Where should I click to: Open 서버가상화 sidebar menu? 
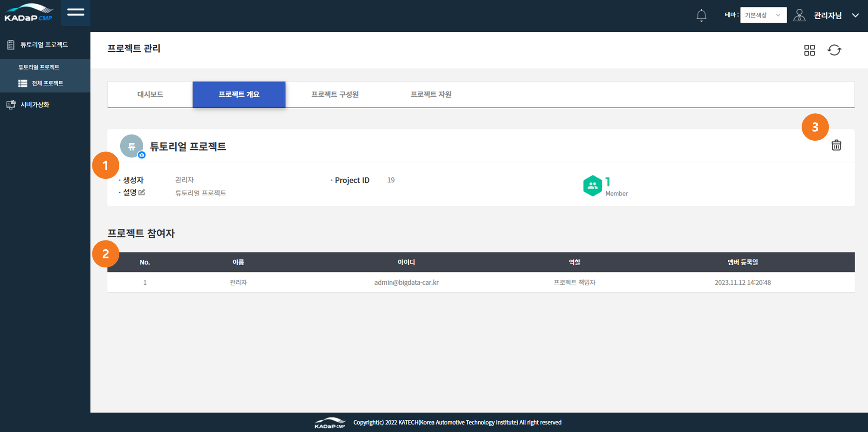pyautogui.click(x=35, y=105)
